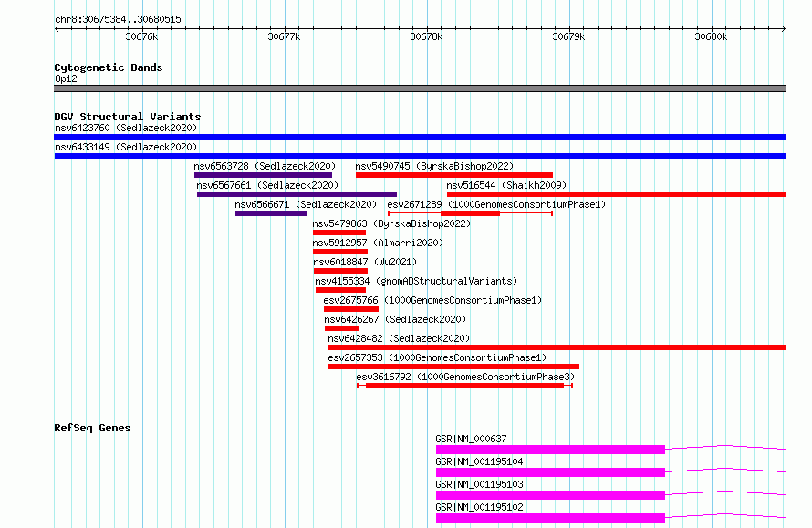Select the red esv2657353 variant bar
This screenshot has height=528, width=812.
coord(453,367)
